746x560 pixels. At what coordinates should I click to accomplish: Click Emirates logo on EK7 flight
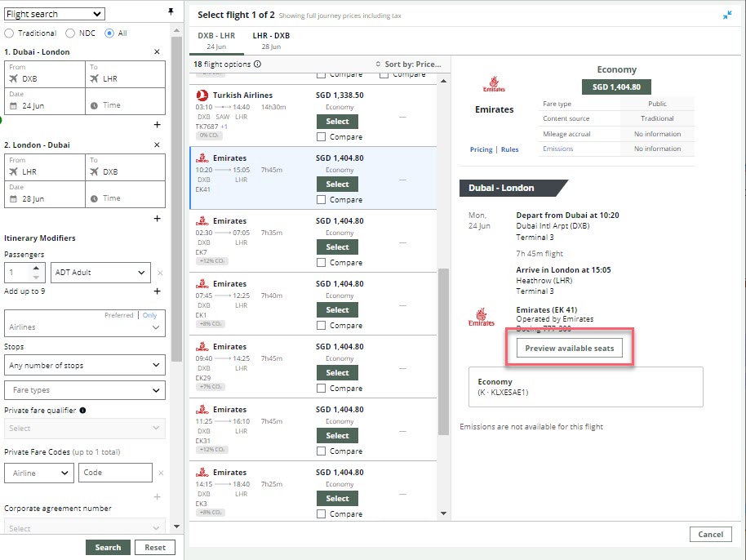[202, 220]
